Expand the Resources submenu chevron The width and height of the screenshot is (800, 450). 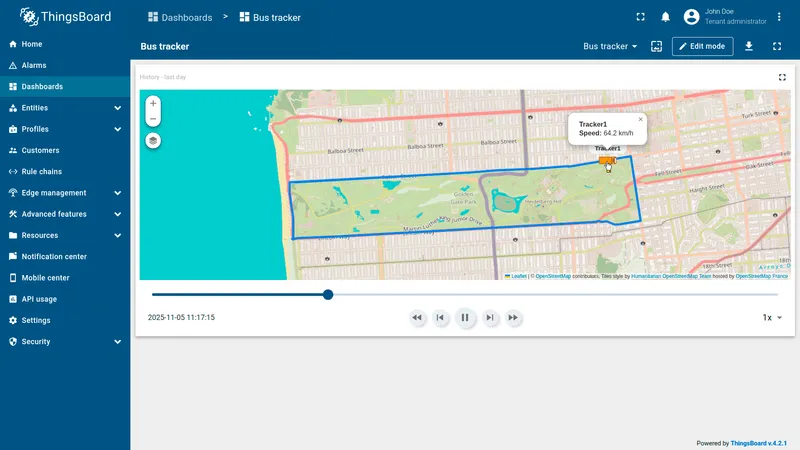[117, 235]
